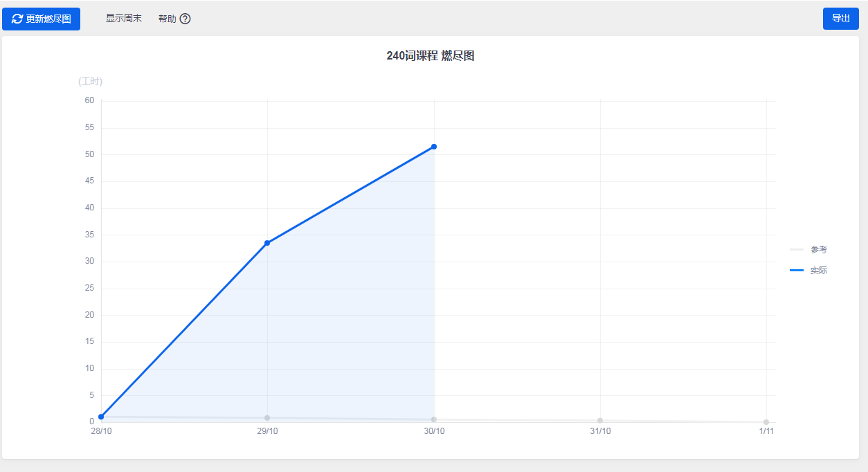The image size is (868, 472).
Task: Toggle the 显示周末 weekend display option
Action: [x=124, y=19]
